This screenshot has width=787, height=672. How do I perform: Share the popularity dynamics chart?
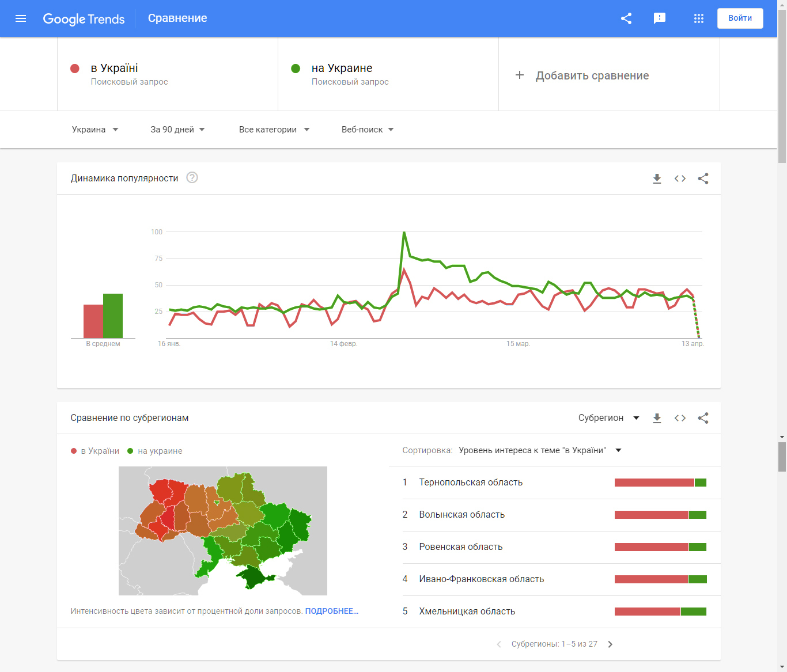click(703, 179)
